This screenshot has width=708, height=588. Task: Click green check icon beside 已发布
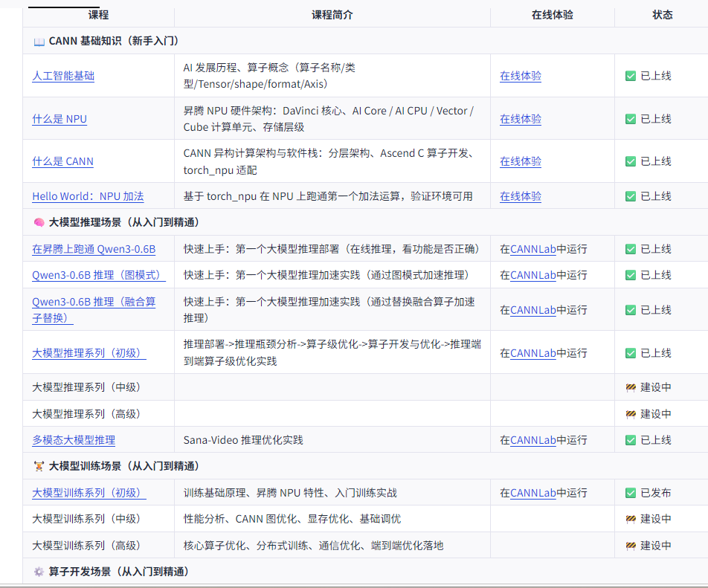tap(631, 493)
